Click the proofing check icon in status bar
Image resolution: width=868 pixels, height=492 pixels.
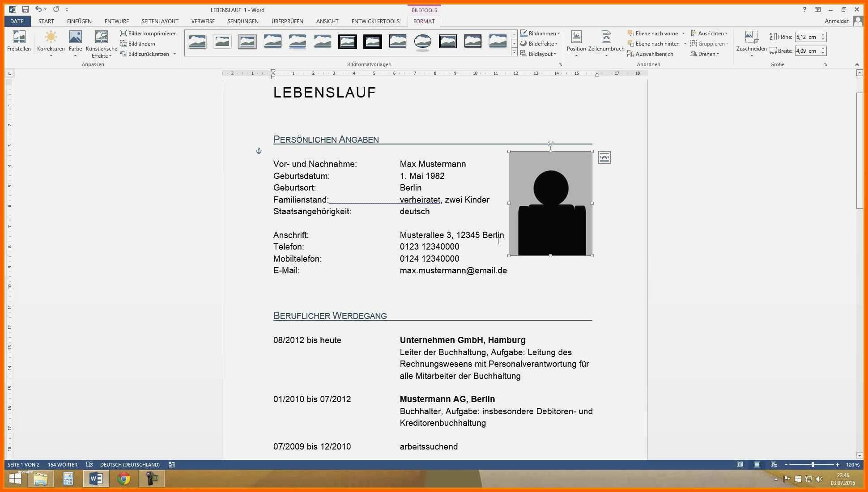point(89,465)
